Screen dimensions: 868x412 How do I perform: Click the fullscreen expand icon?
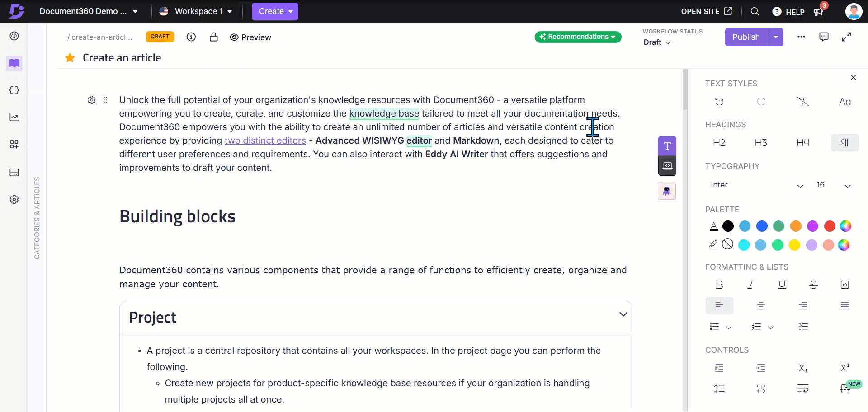point(847,37)
